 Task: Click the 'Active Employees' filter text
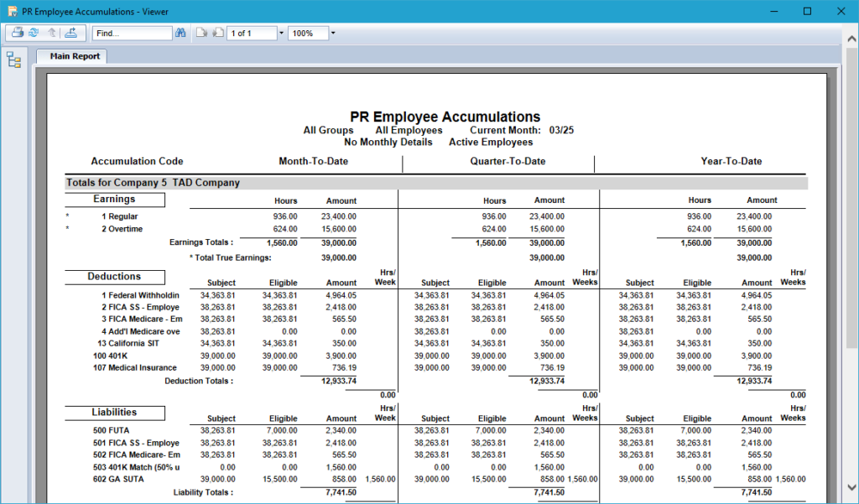pyautogui.click(x=491, y=143)
